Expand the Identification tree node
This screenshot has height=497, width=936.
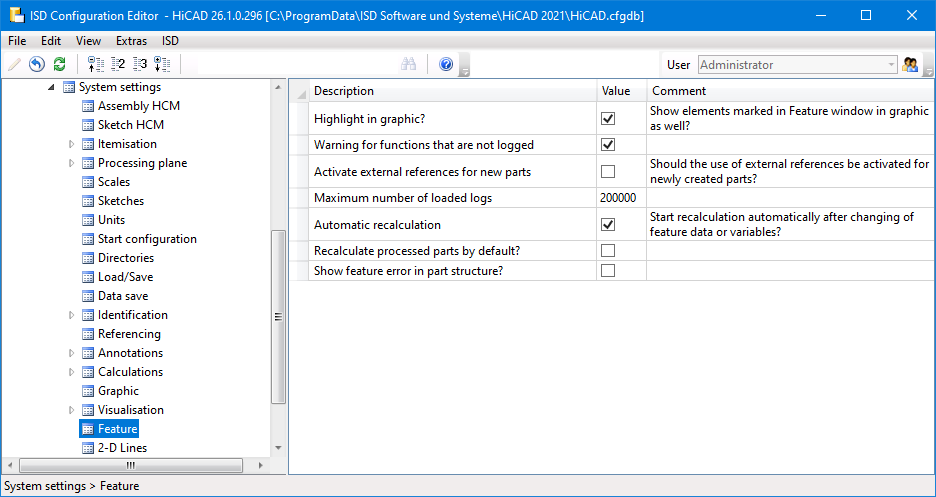pyautogui.click(x=72, y=315)
